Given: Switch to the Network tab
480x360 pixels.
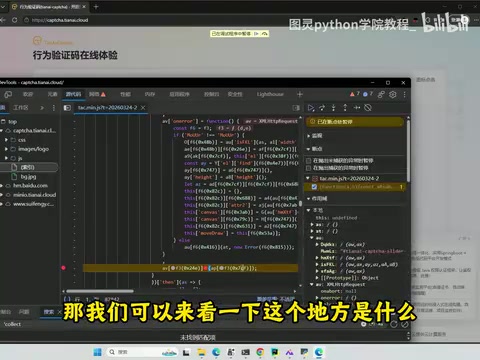Looking at the screenshot, I should [97, 94].
